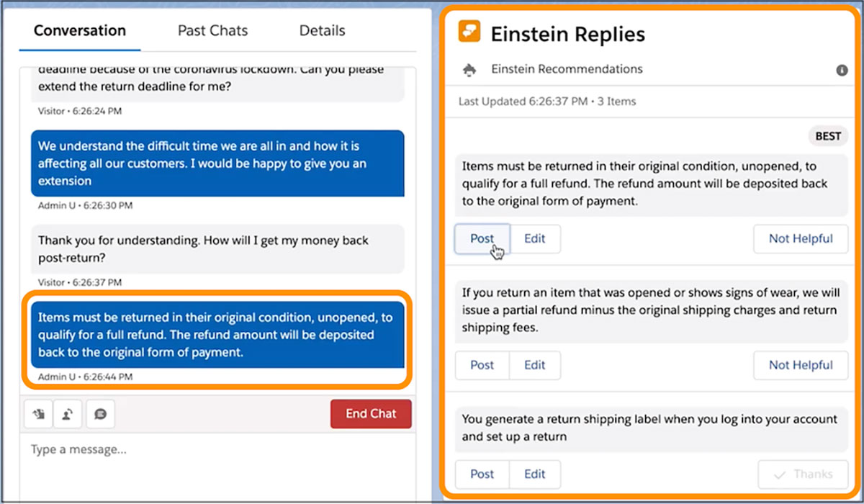Viewport: 864px width, 504px height.
Task: Select the Conversation tab
Action: 80,31
